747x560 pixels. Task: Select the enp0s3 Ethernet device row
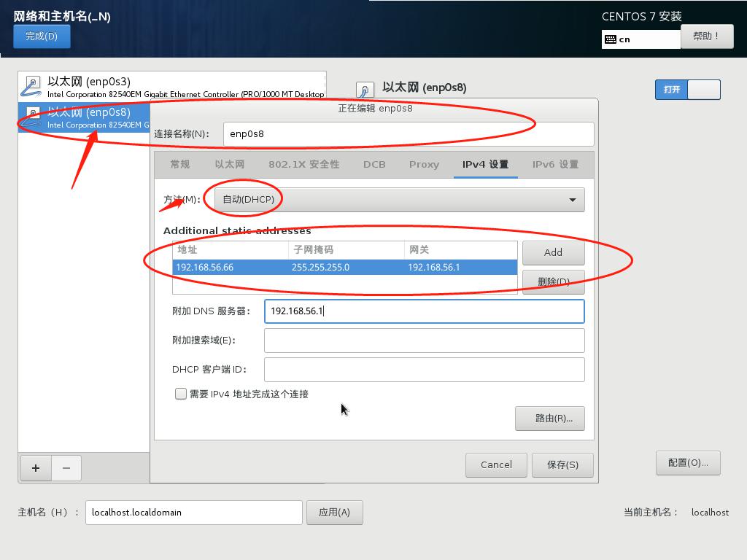pos(172,87)
